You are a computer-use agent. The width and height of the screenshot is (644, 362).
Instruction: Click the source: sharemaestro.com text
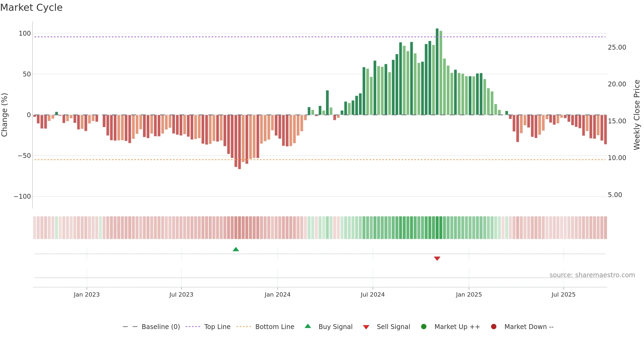click(x=592, y=275)
